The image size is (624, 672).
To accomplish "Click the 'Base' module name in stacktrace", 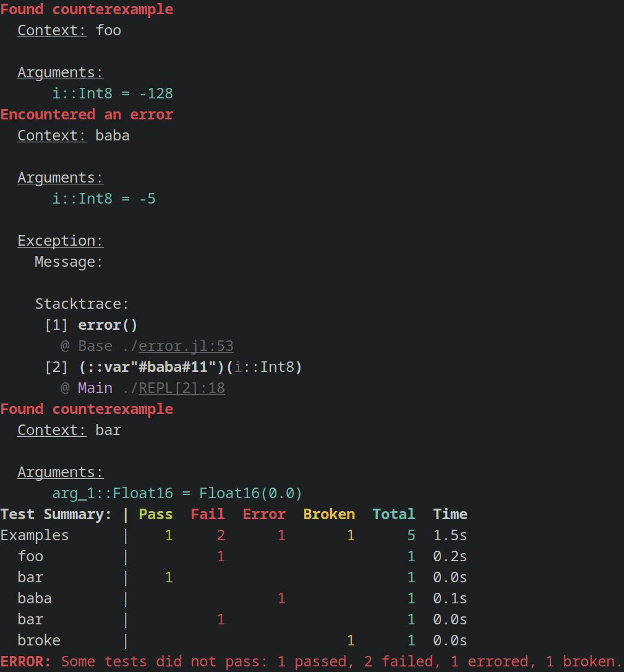I will (95, 346).
